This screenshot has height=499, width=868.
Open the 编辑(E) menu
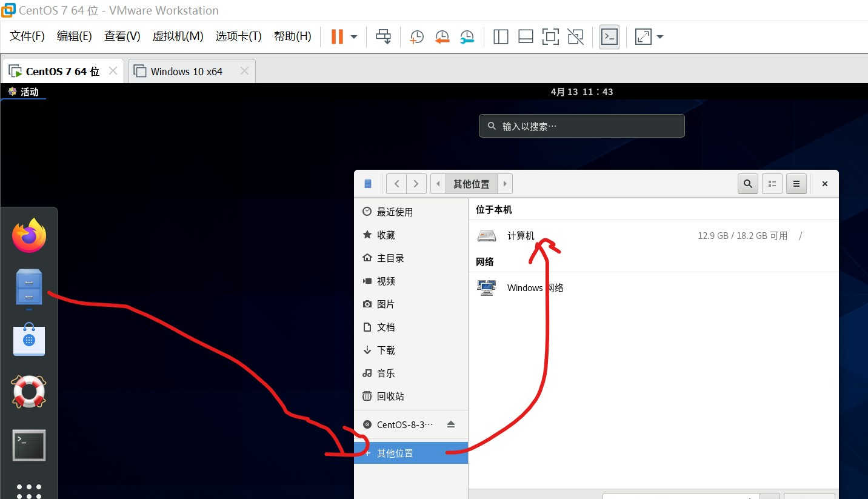pos(74,36)
